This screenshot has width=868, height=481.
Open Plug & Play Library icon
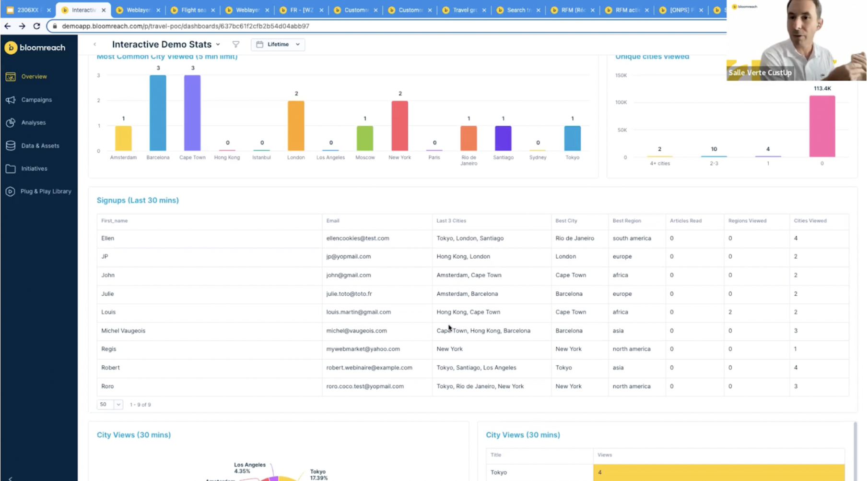tap(11, 192)
